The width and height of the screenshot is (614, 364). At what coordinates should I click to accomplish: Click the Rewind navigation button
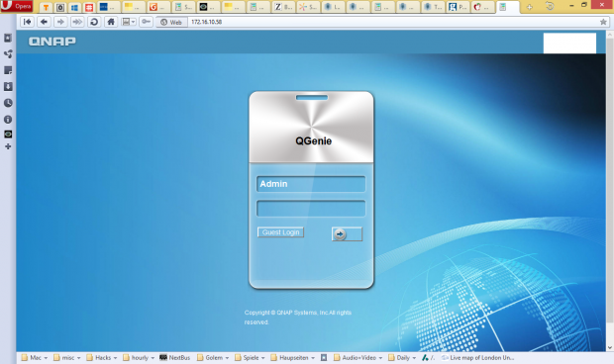click(x=27, y=22)
